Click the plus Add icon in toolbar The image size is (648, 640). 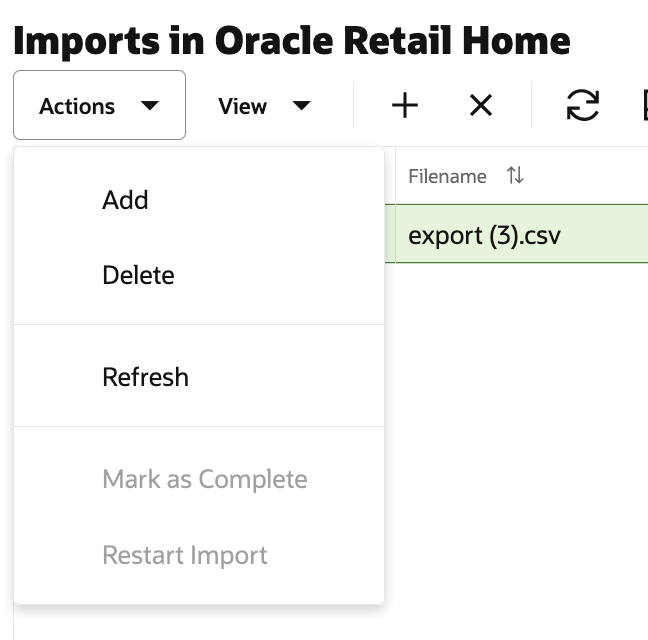click(x=405, y=106)
